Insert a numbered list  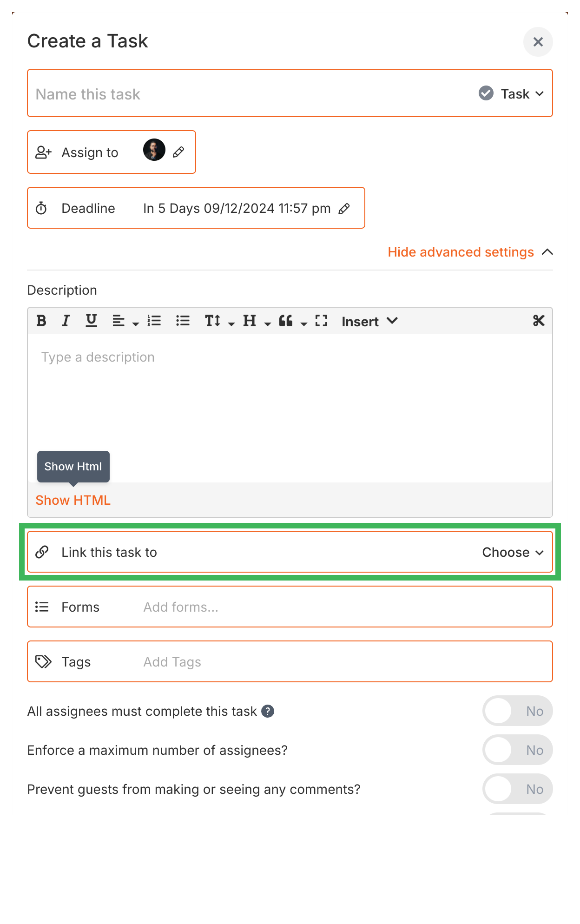click(x=154, y=321)
